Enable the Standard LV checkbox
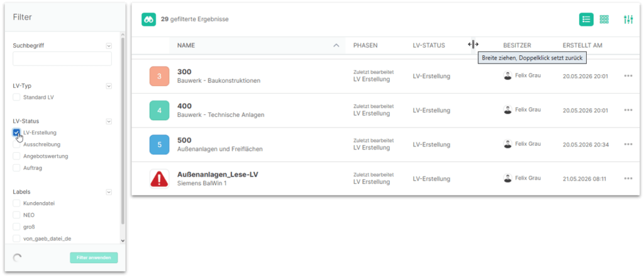 point(16,97)
